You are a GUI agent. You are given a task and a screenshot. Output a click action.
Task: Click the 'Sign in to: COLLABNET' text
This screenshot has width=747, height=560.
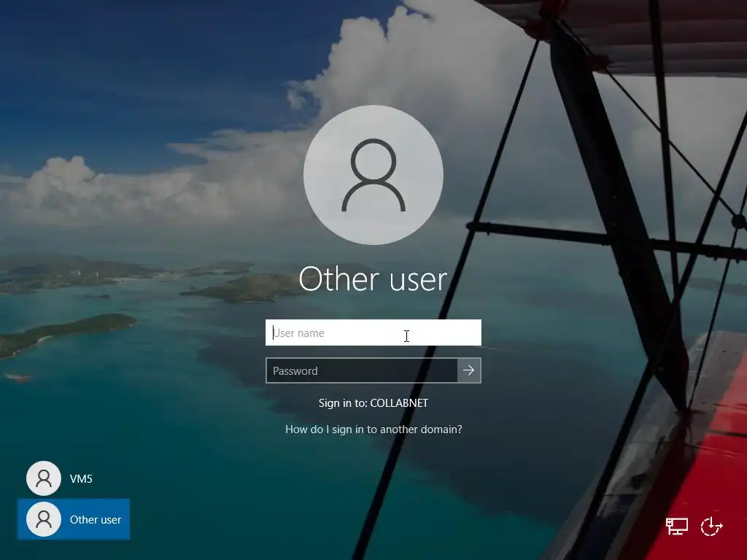tap(373, 402)
